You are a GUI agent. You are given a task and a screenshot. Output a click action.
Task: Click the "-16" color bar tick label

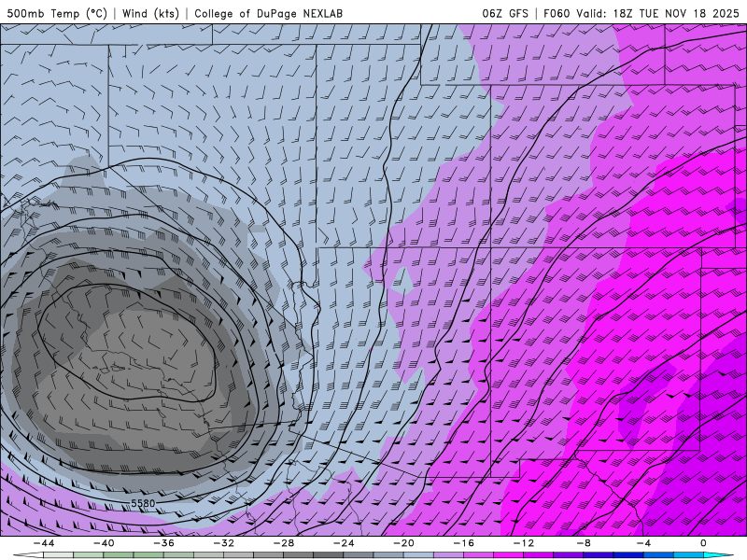pos(464,543)
